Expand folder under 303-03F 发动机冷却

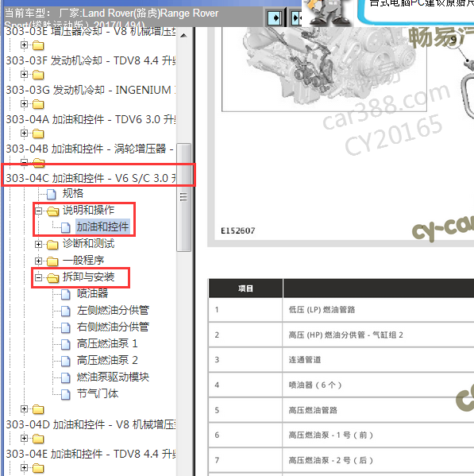pyautogui.click(x=24, y=75)
